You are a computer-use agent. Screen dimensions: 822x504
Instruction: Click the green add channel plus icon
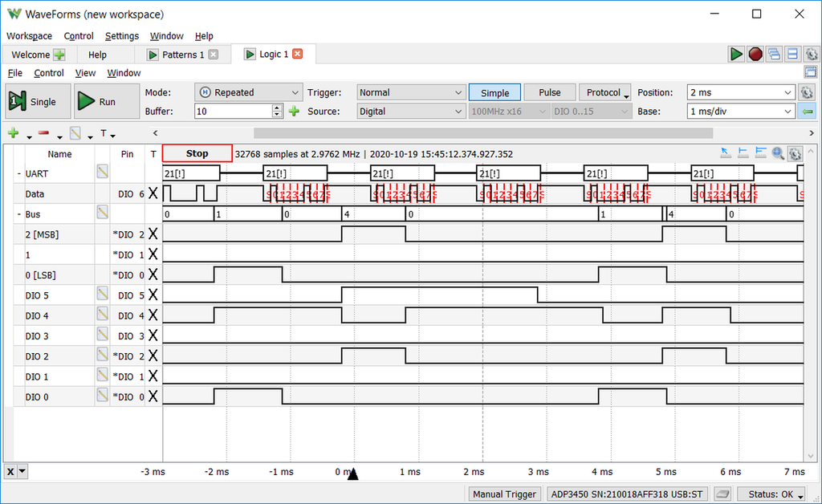point(13,133)
